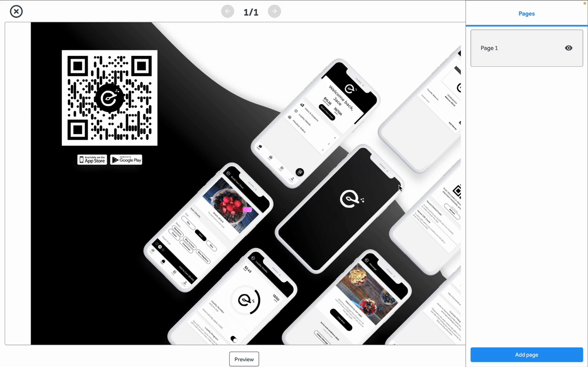Close the editor with the X icon
Image resolution: width=588 pixels, height=367 pixels.
pyautogui.click(x=16, y=11)
